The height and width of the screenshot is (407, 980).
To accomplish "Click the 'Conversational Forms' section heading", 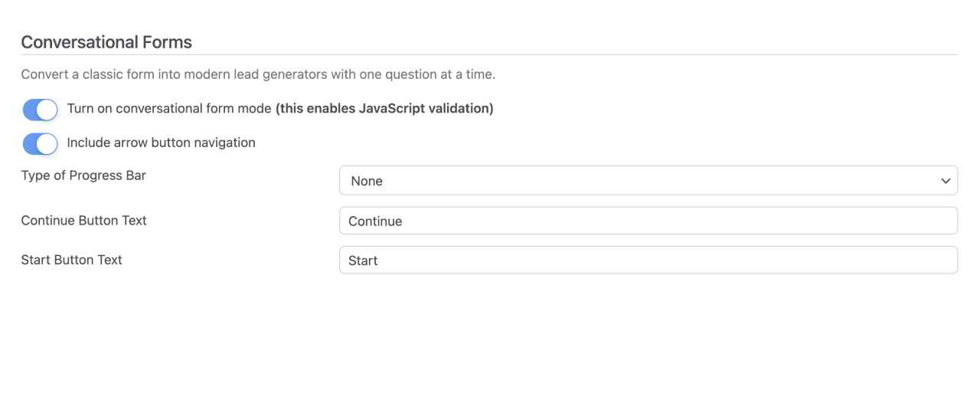I will [x=106, y=42].
